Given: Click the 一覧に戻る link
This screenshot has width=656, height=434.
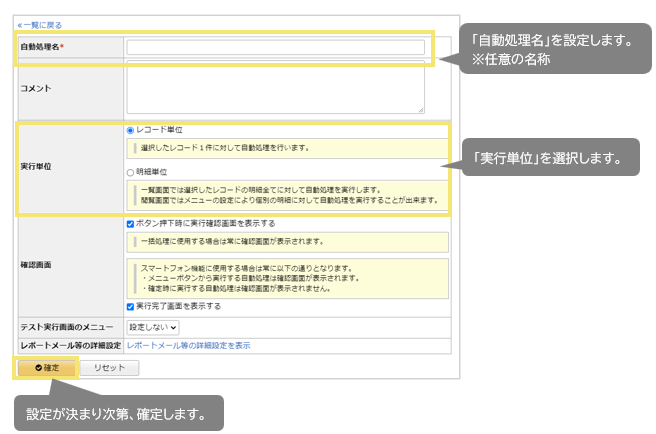Looking at the screenshot, I should (40, 25).
